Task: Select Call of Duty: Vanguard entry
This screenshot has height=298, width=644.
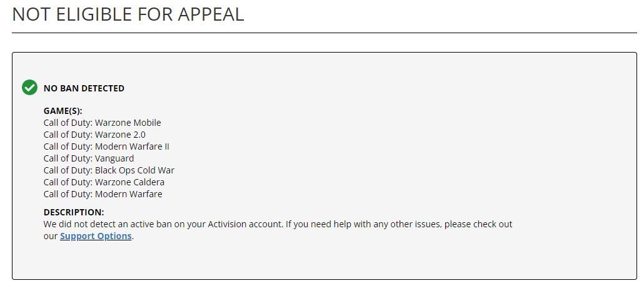Action: coord(89,158)
